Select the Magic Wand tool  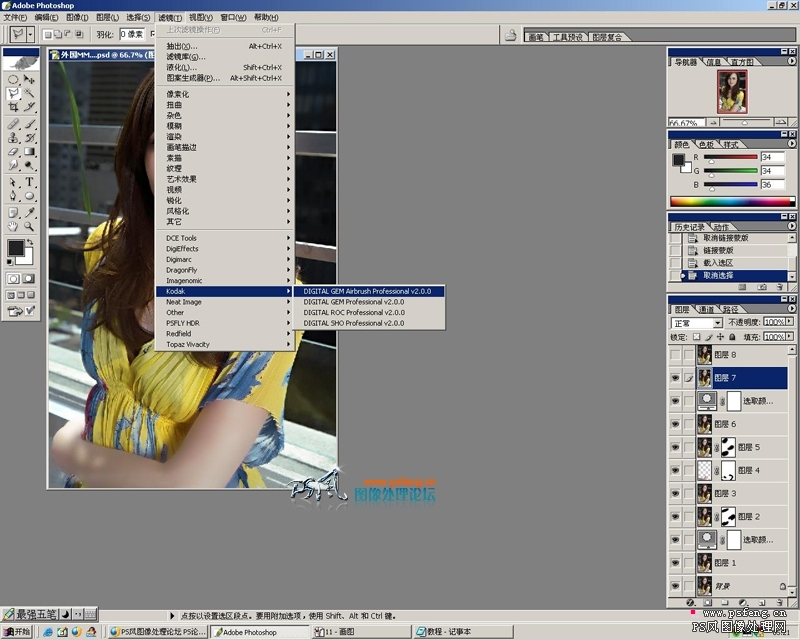29,93
